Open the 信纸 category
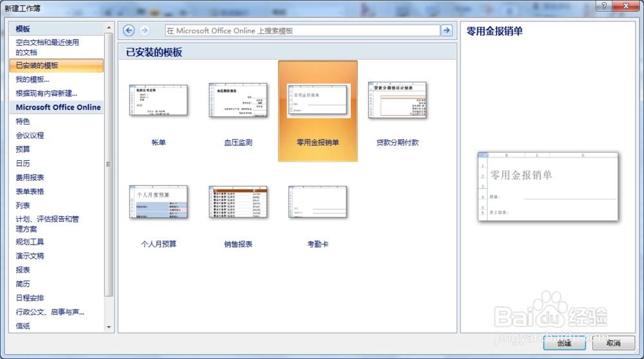Image resolution: width=644 pixels, height=359 pixels. point(23,326)
